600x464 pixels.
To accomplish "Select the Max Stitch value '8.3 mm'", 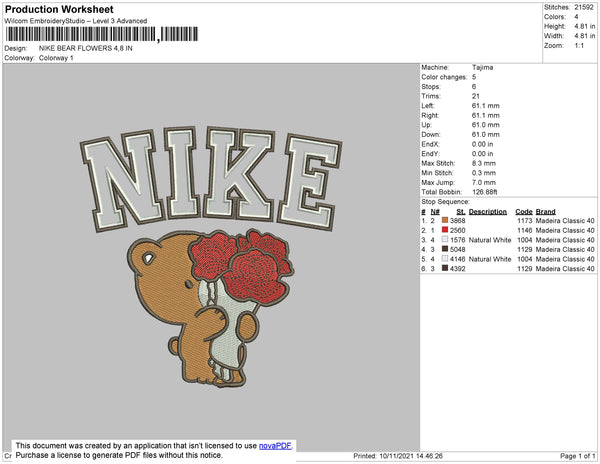I will pyautogui.click(x=484, y=163).
